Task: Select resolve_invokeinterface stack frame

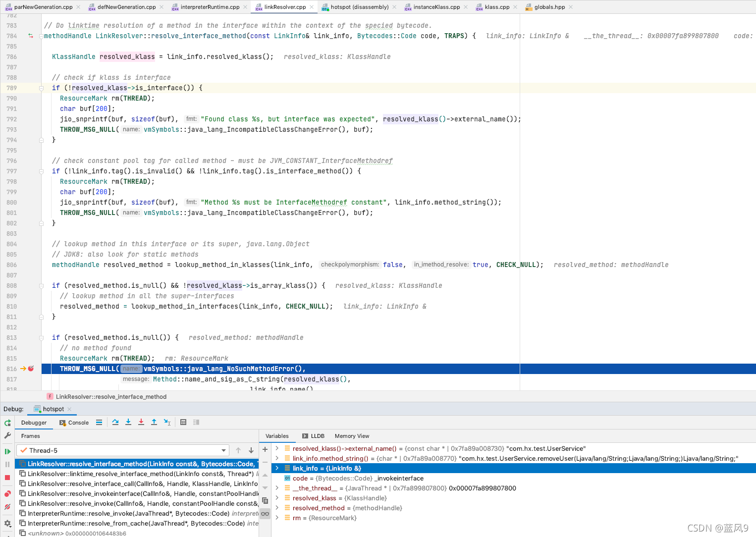Action: click(x=137, y=493)
